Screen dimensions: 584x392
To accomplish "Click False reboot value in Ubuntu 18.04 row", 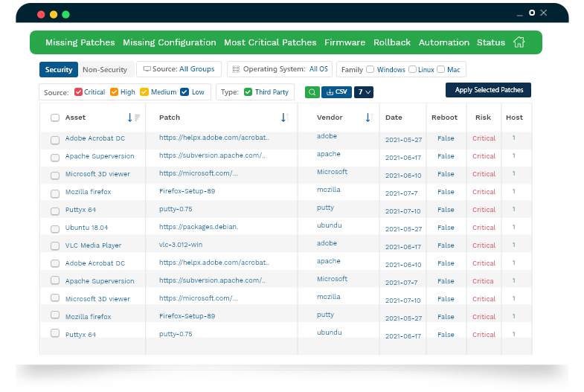I will 446,228.
